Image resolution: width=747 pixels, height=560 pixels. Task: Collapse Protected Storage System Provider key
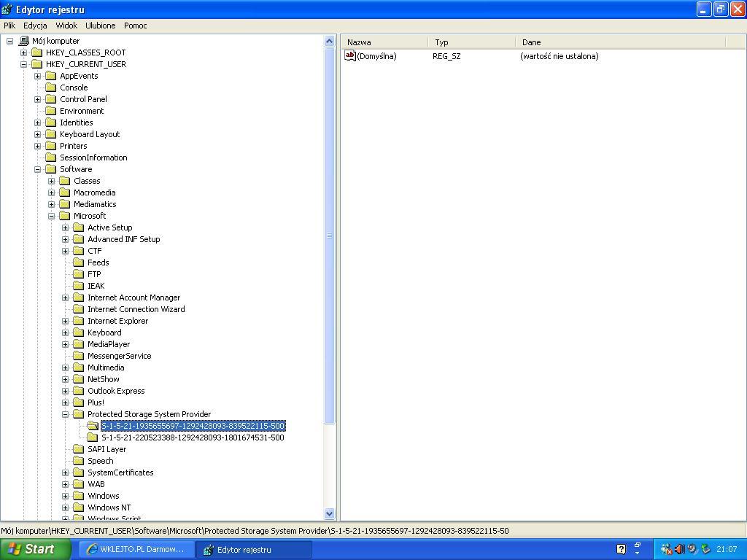coord(65,414)
